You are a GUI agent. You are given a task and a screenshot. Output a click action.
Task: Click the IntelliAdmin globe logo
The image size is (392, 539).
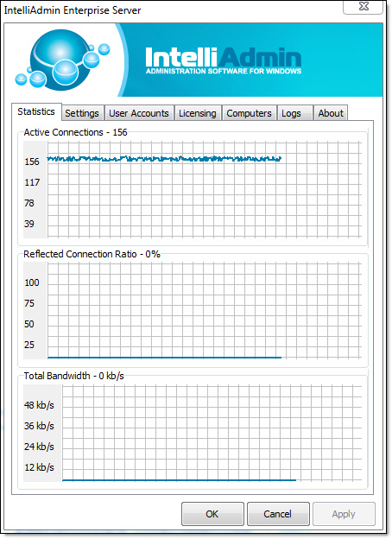click(x=62, y=60)
